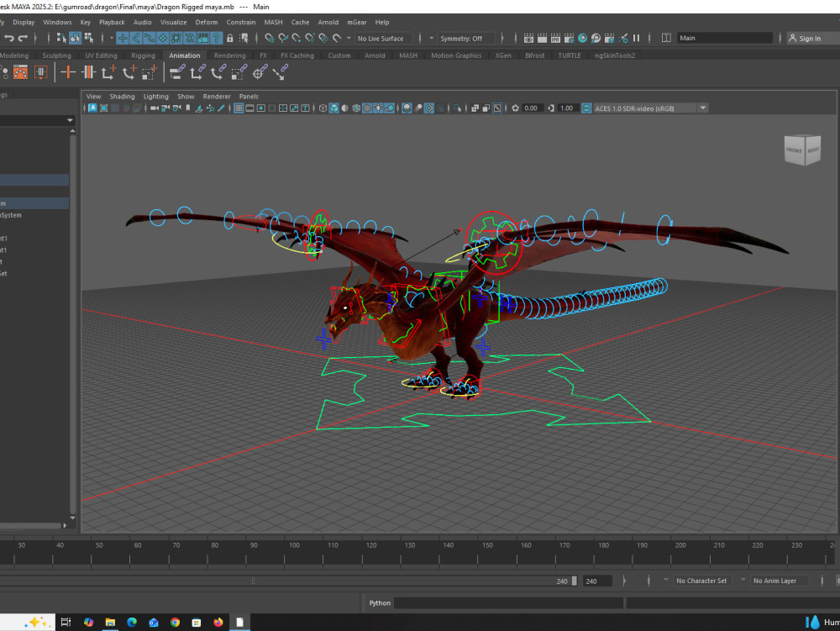Click the wireframe cube icon in viewport
This screenshot has width=840, height=631.
(323, 108)
